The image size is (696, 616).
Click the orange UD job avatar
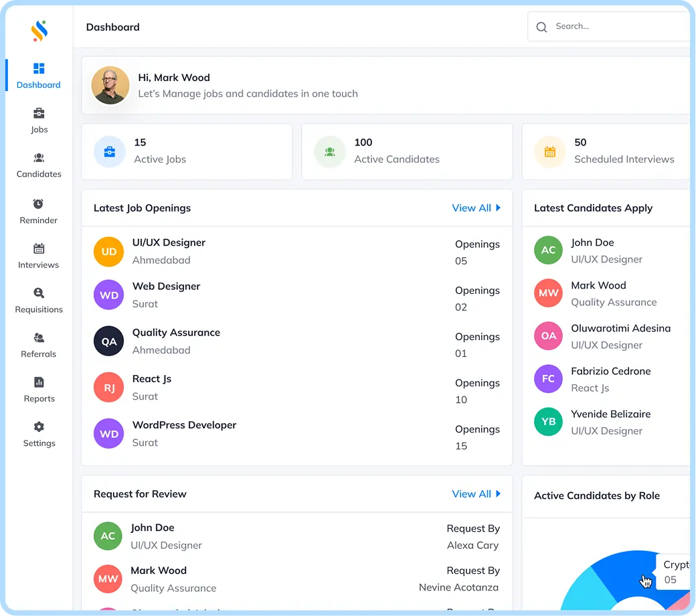tap(108, 252)
